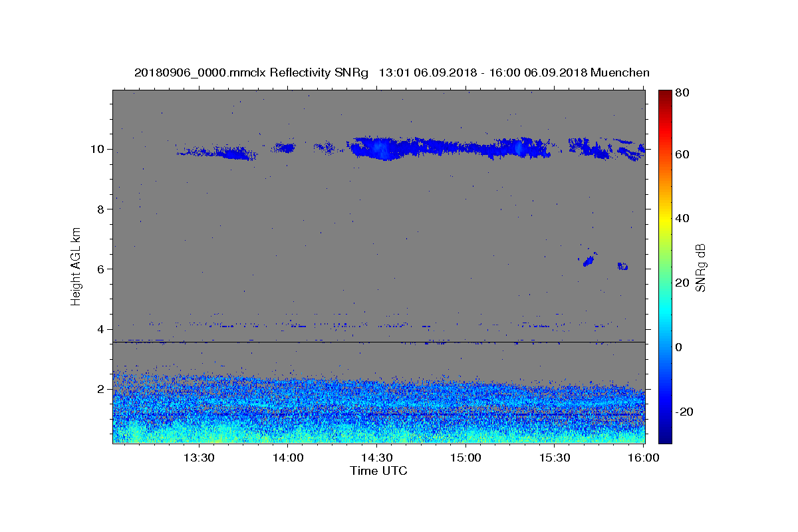Image resolution: width=798 pixels, height=532 pixels.
Task: Click the dark blue bottom of colorbar
Action: point(665,437)
